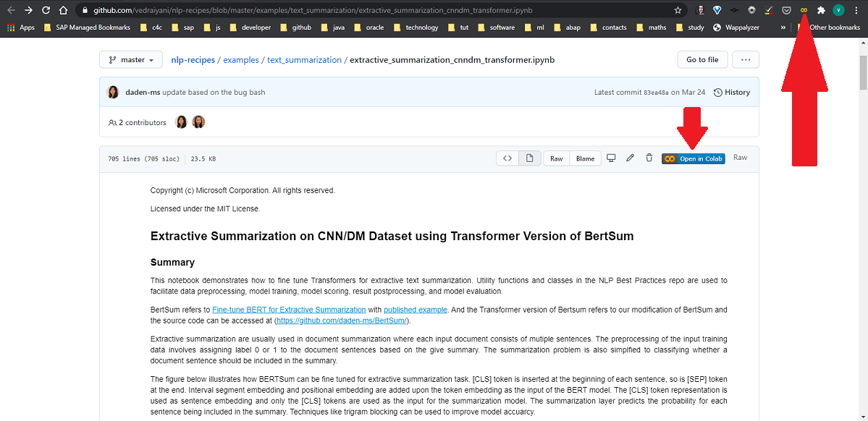Screen dimensions: 868x421
Task: Open the software bookmarks folder
Action: [x=497, y=27]
